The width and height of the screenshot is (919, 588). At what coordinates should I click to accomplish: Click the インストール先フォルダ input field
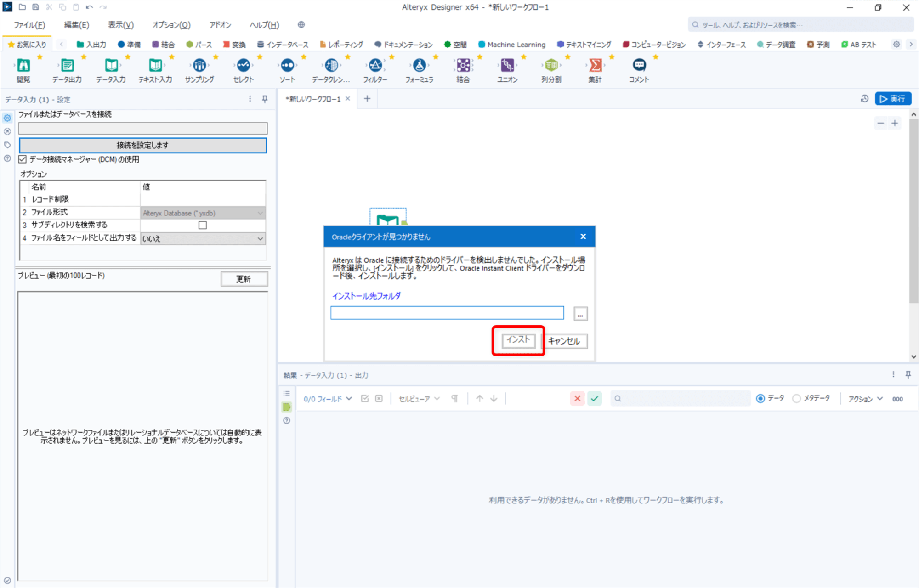coord(447,313)
